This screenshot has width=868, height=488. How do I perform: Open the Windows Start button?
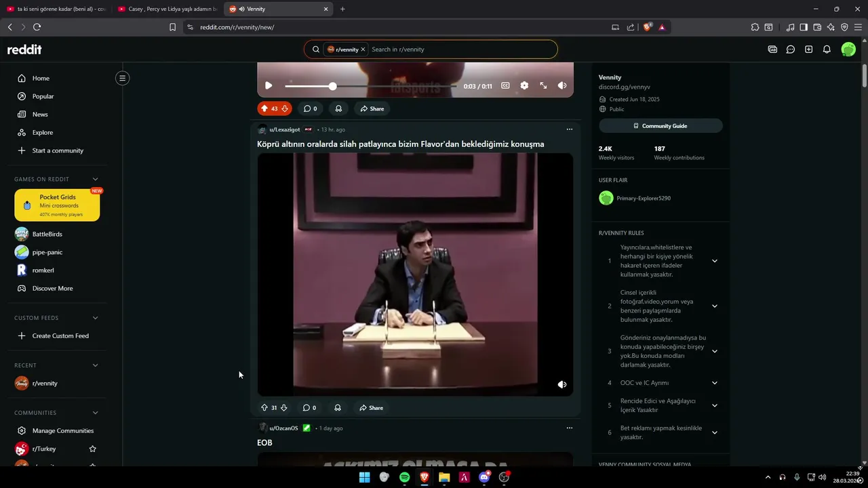pos(364,477)
